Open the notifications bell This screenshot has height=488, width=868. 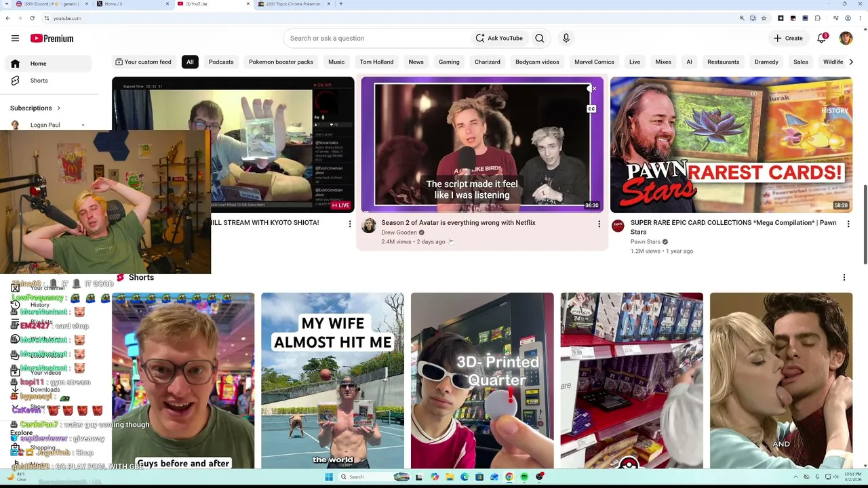[822, 39]
